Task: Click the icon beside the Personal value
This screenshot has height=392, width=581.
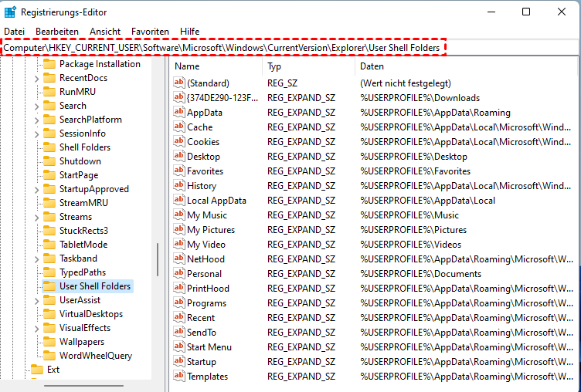Action: point(180,274)
